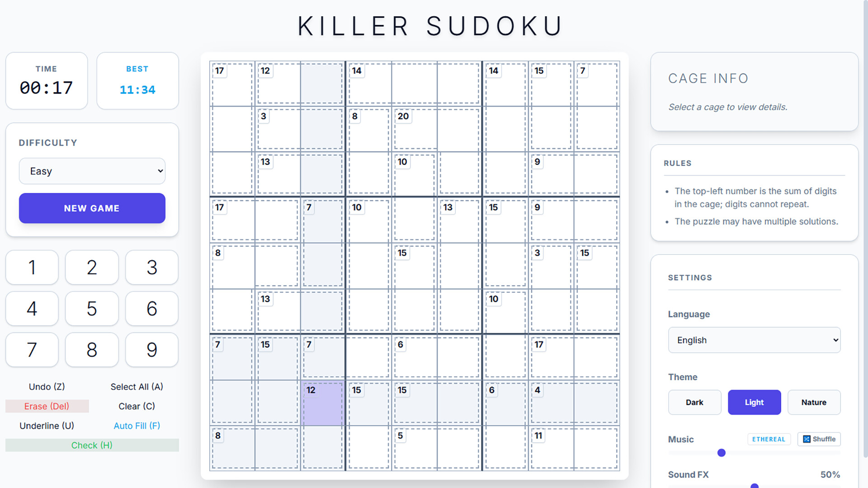The height and width of the screenshot is (488, 868).
Task: Switch to the Light theme
Action: click(x=754, y=402)
